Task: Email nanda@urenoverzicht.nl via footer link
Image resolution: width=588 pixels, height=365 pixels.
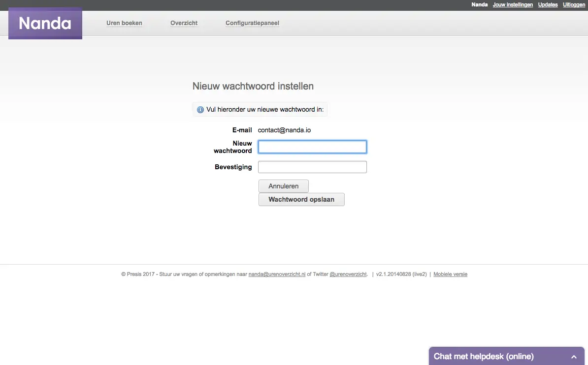Action: 277,274
